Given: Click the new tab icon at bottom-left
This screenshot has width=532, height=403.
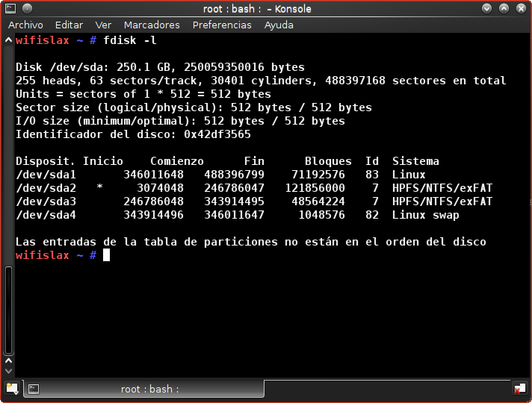Looking at the screenshot, I should [12, 388].
